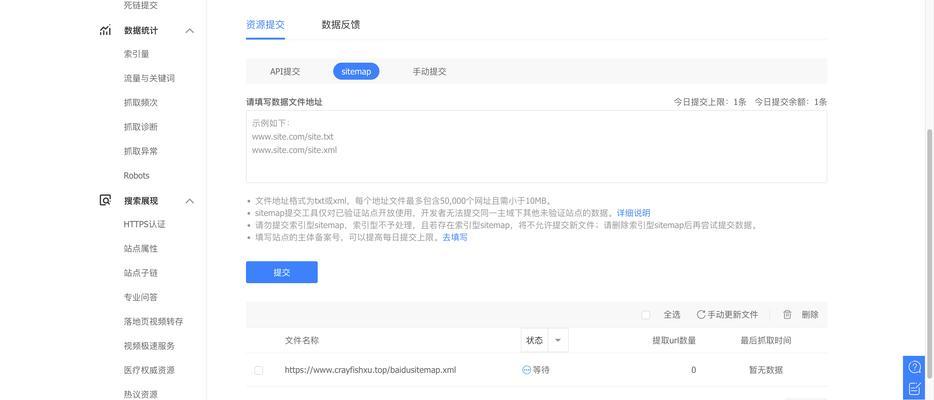Open the 状态 filter dropdown
Screen dimensions: 934x400
pyautogui.click(x=558, y=340)
